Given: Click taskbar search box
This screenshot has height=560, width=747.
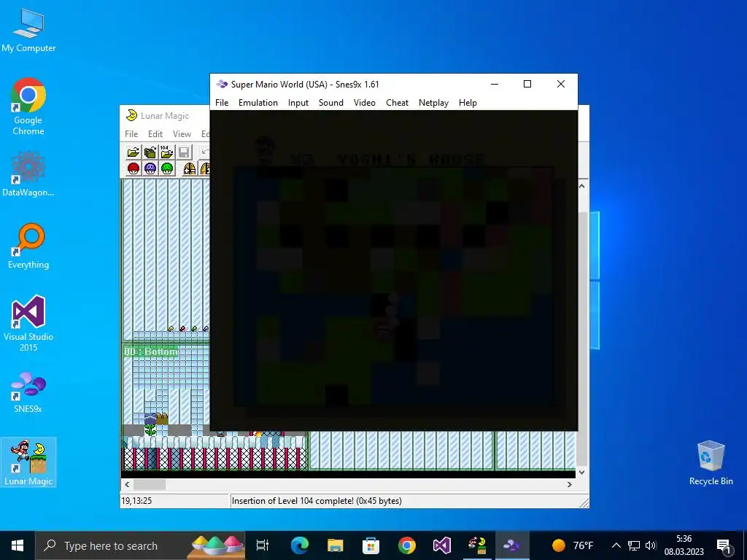Looking at the screenshot, I should coord(140,545).
